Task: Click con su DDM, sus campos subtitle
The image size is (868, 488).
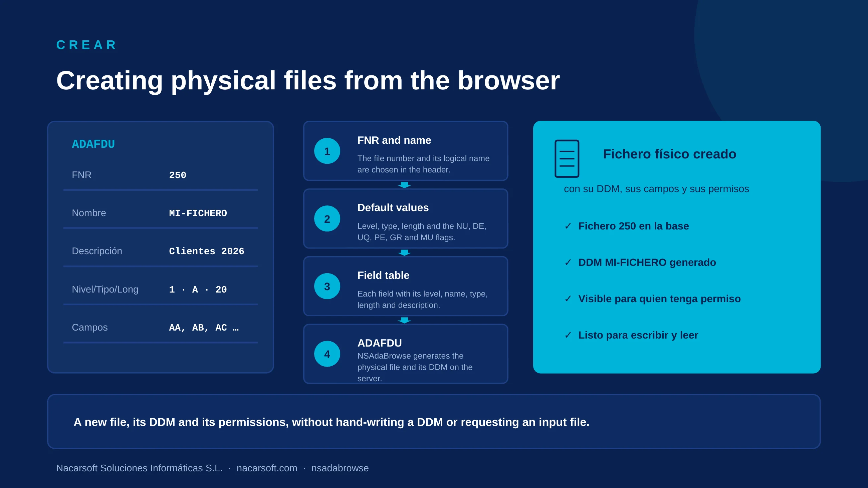Action: tap(656, 189)
